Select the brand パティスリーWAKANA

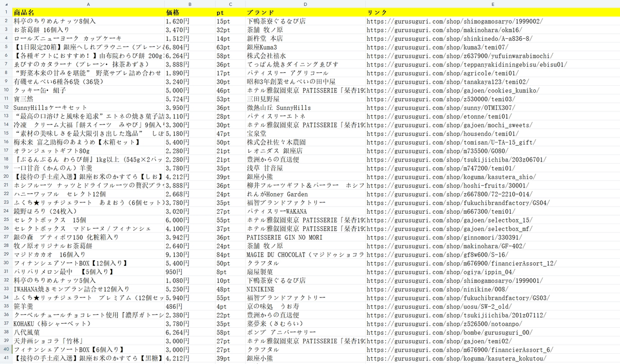pos(305,211)
